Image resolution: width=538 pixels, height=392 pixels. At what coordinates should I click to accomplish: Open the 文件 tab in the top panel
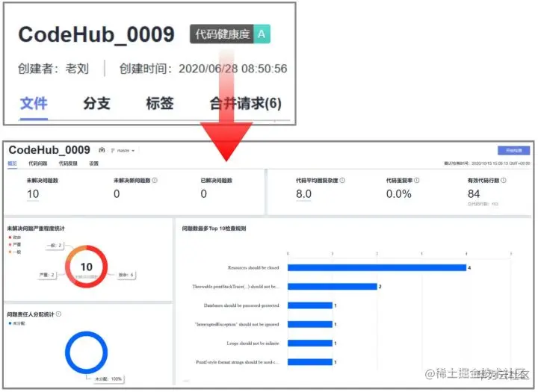coord(34,104)
